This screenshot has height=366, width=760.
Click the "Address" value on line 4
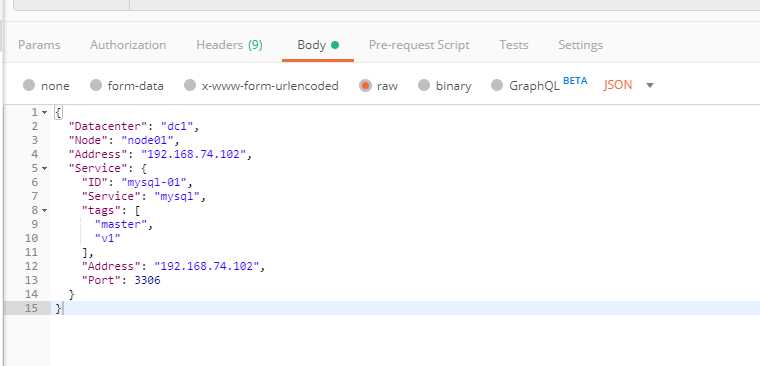[x=194, y=155]
